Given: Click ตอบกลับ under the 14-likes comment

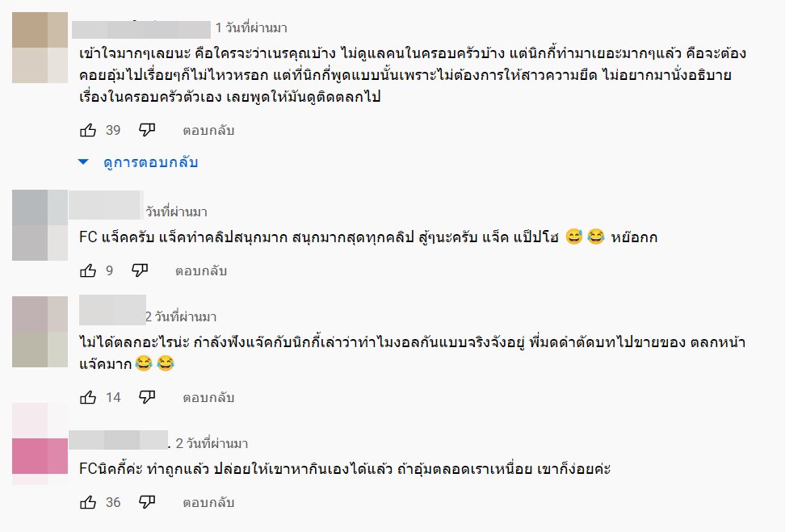Looking at the screenshot, I should pos(208,396).
